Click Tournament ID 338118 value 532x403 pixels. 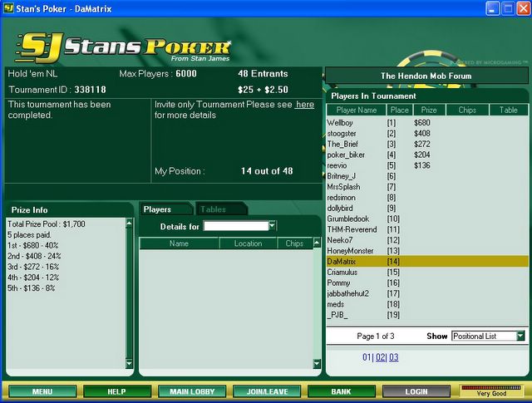coord(91,90)
